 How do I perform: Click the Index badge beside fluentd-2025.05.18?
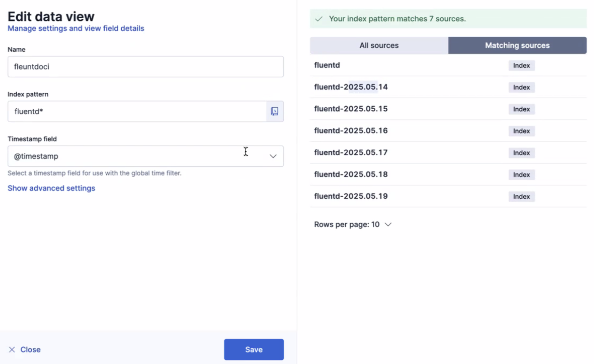[x=521, y=175]
